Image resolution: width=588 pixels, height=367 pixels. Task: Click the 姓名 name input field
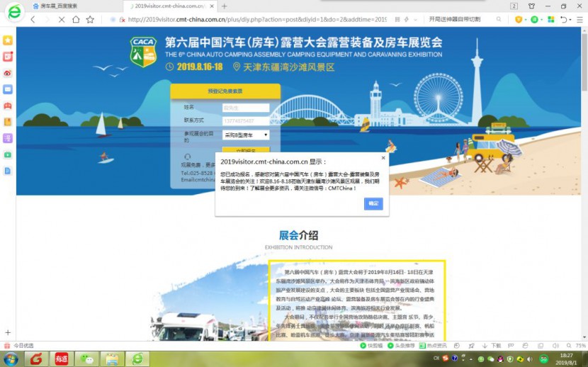pos(246,108)
